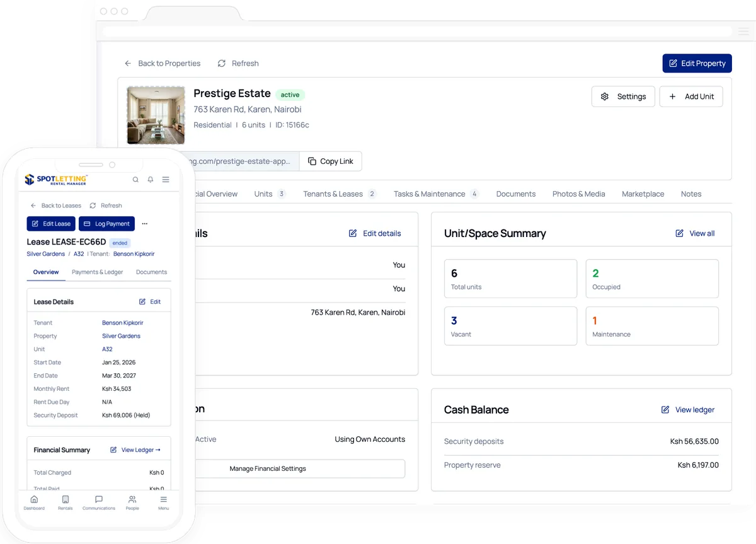Open People in the mobile bottom navigation
The height and width of the screenshot is (544, 756).
click(132, 502)
